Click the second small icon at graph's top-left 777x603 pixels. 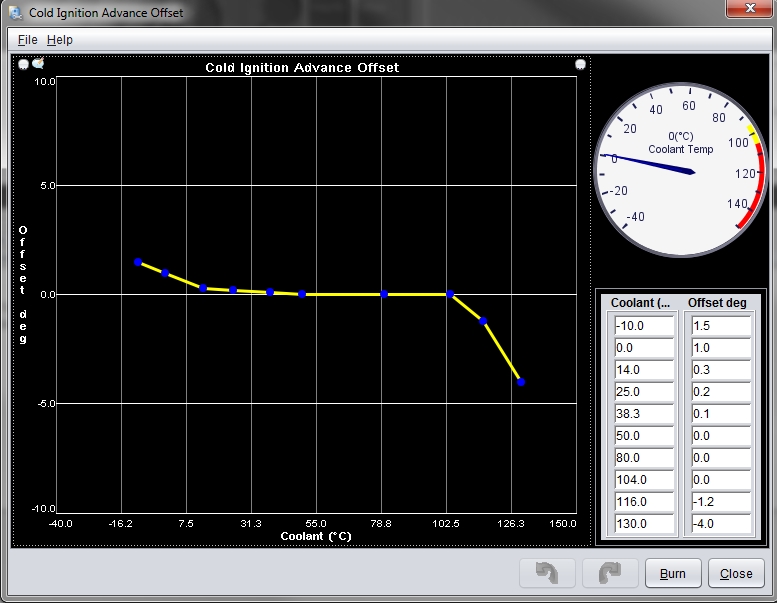38,64
